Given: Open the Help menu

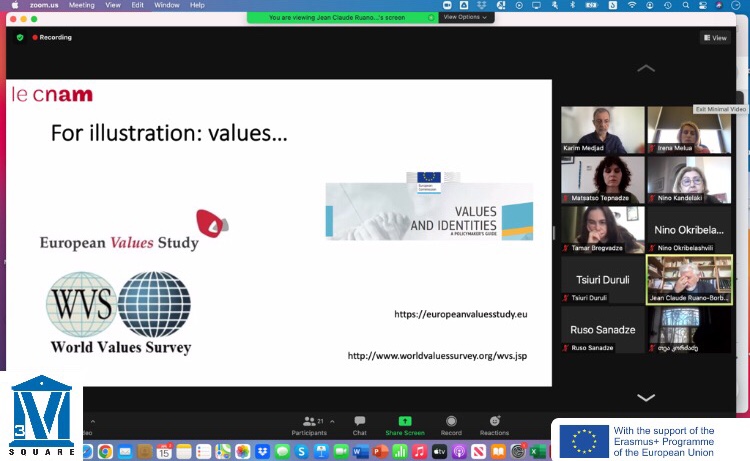Looking at the screenshot, I should coord(197,5).
